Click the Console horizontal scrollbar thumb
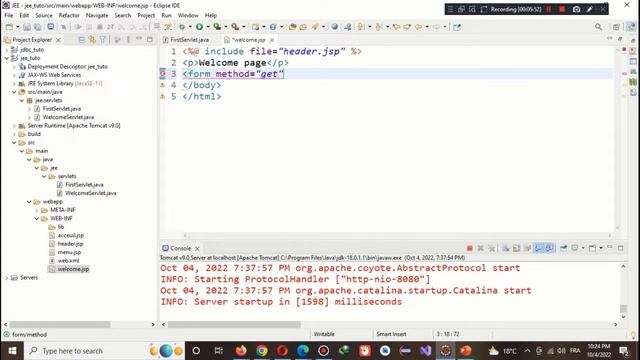The height and width of the screenshot is (360, 640). point(234,324)
